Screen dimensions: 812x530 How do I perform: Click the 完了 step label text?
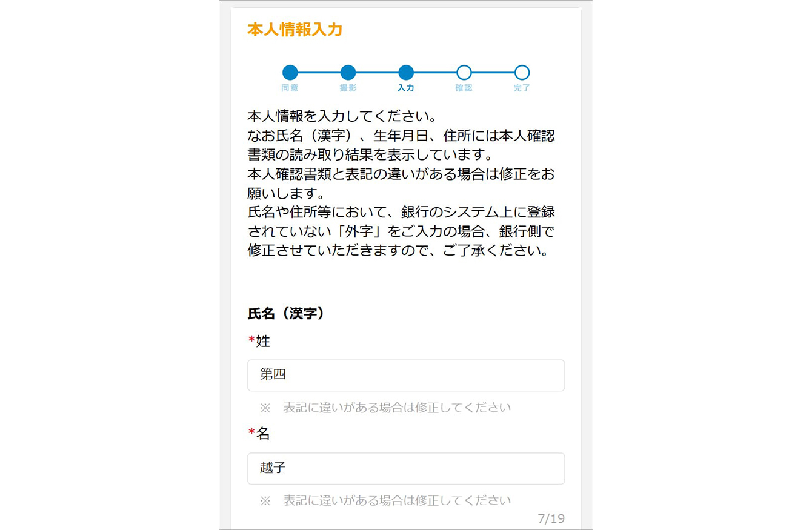coord(522,88)
